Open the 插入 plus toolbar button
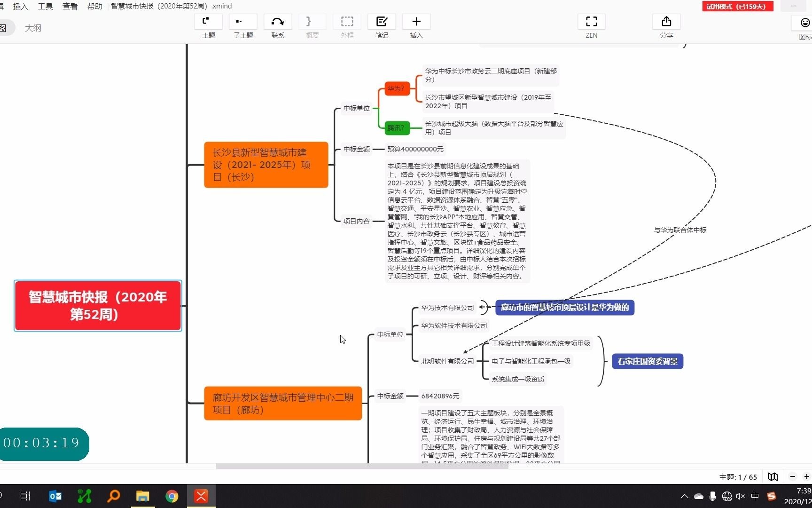Viewport: 812px width, 508px height. point(416,22)
